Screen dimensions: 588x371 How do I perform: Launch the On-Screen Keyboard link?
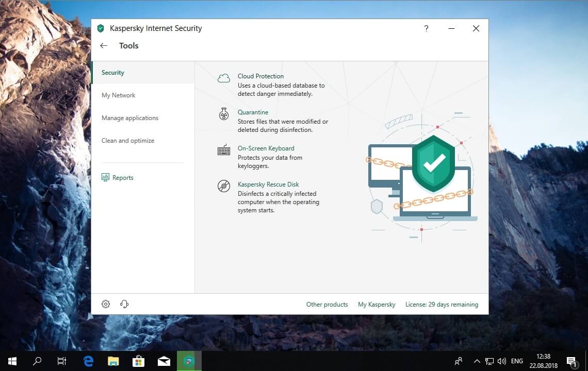pyautogui.click(x=266, y=148)
